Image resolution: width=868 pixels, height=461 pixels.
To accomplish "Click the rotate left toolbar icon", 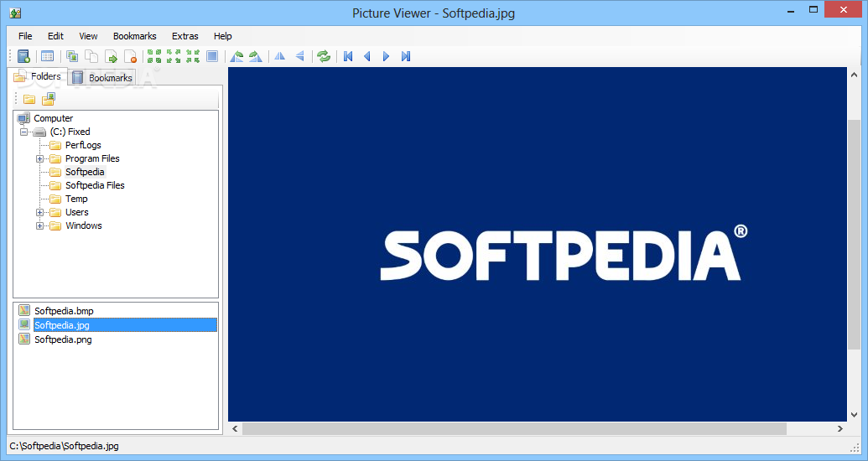I will [236, 56].
